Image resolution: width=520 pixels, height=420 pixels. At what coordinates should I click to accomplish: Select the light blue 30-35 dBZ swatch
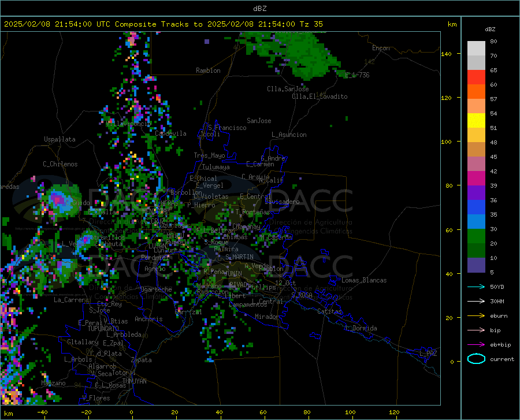476,222
